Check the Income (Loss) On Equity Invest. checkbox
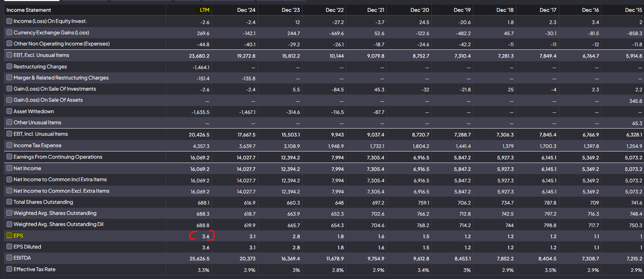 9,21
